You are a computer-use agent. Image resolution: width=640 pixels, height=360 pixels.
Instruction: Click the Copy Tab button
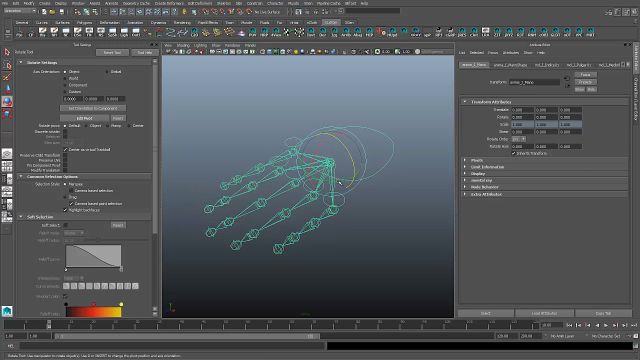(x=603, y=313)
